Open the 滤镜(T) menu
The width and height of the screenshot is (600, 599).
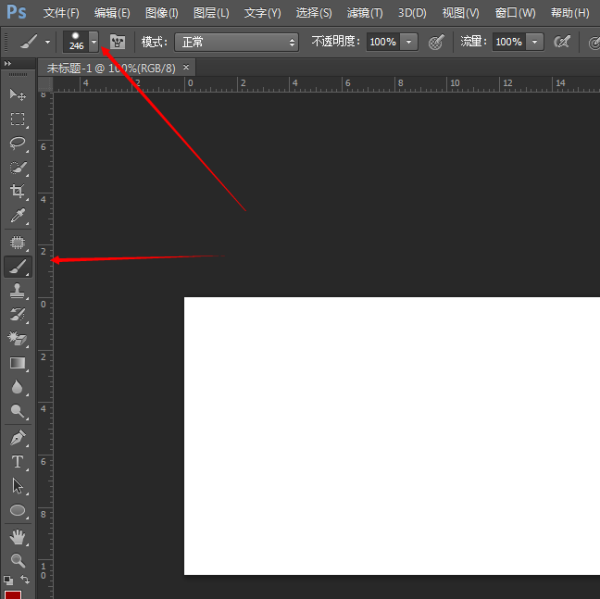[365, 13]
